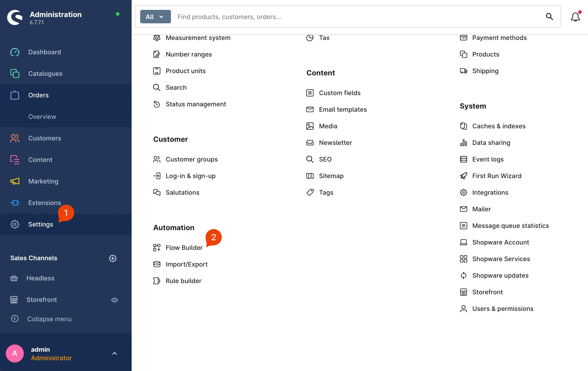Image resolution: width=588 pixels, height=371 pixels.
Task: Click the Shopware logo
Action: [15, 17]
